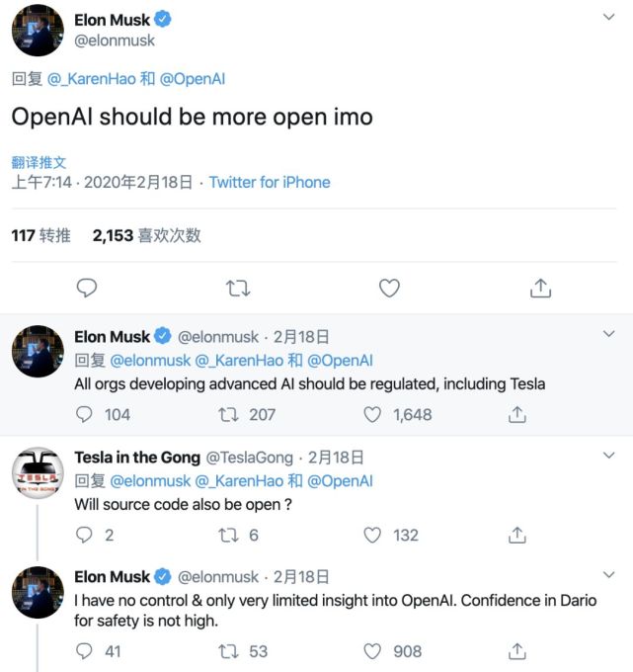Image resolution: width=633 pixels, height=672 pixels.
Task: Retweet the "source code" question tweet
Action: click(x=227, y=535)
